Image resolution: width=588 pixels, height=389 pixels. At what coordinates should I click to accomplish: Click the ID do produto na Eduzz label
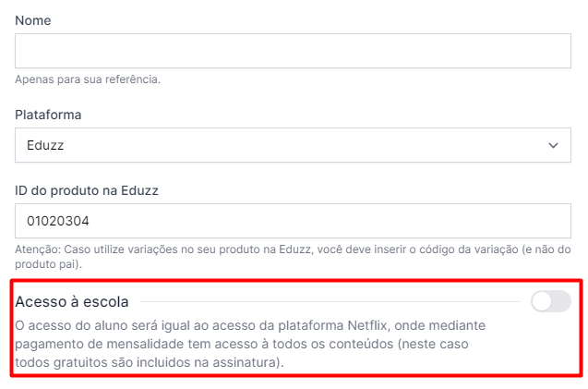[x=87, y=190]
